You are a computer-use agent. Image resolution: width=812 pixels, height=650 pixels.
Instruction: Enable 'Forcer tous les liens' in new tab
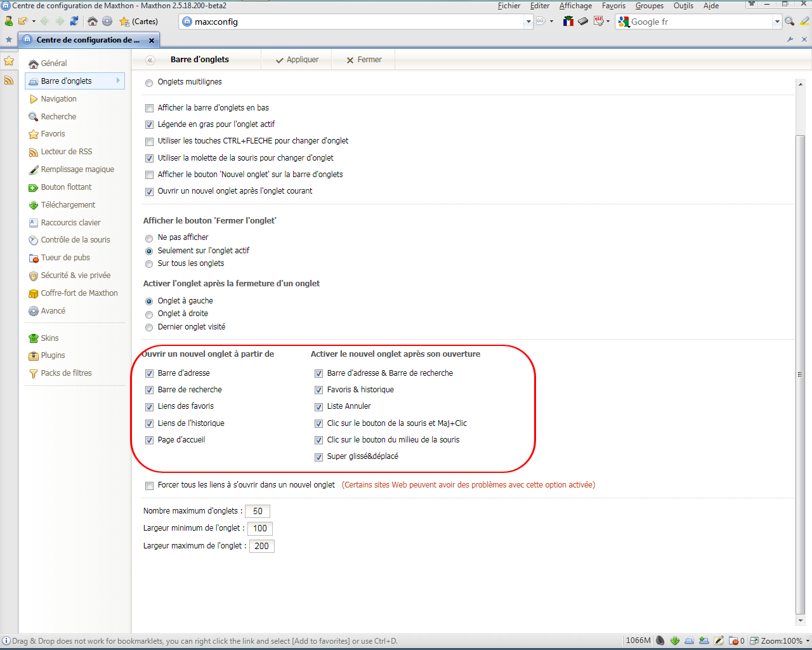click(x=149, y=486)
